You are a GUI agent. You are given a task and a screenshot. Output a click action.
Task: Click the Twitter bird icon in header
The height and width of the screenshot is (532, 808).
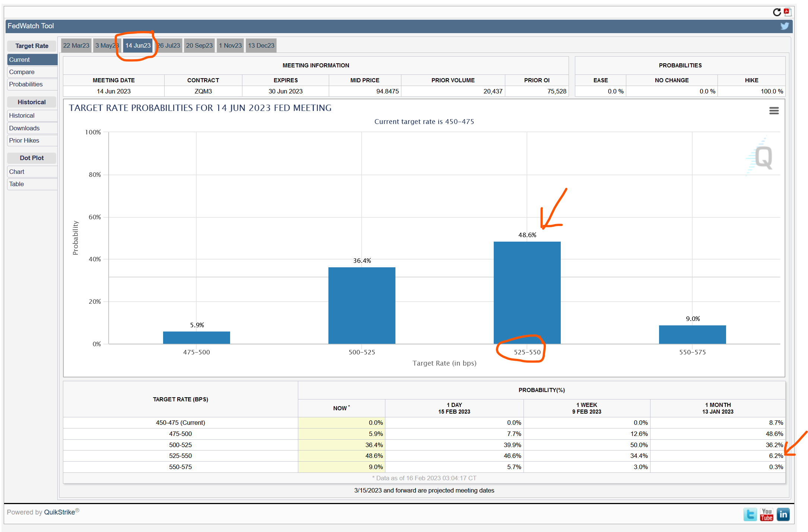(785, 26)
